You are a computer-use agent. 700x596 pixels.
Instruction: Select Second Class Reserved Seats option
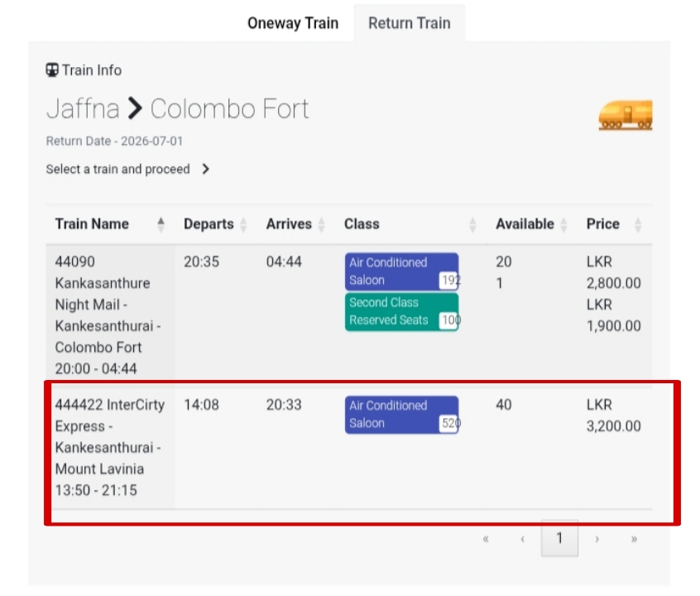402,312
